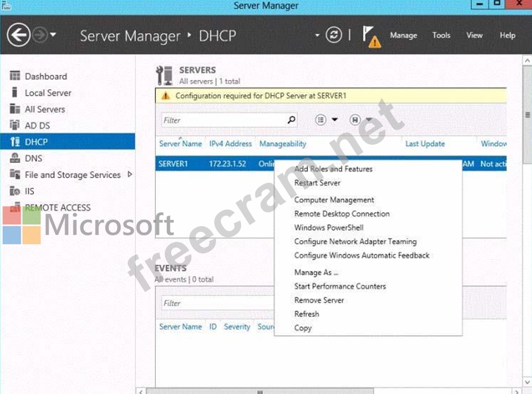Viewport: 532px width, 394px height.
Task: Click the list criteria icon in Servers
Action: pos(321,119)
